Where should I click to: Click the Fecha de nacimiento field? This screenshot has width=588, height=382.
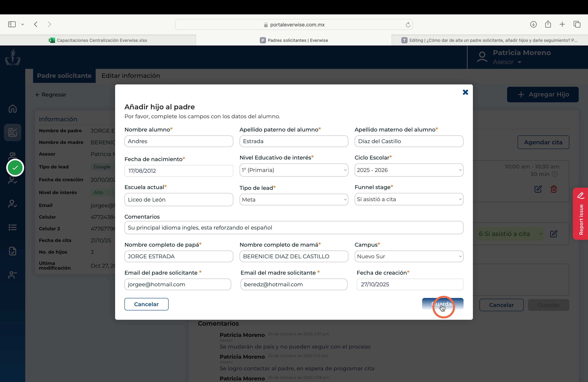[179, 171]
